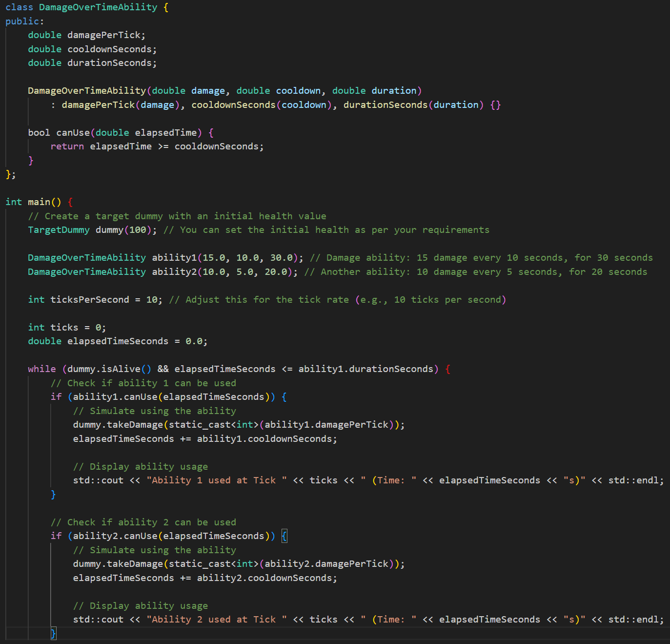This screenshot has width=670, height=644.
Task: Click the "Ability 1 used at Tick" string
Action: (x=216, y=480)
